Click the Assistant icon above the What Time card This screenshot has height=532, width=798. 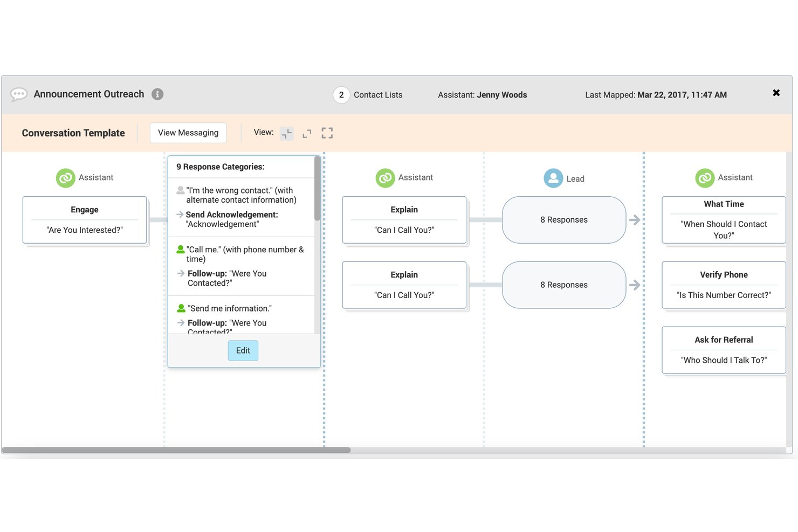705,178
